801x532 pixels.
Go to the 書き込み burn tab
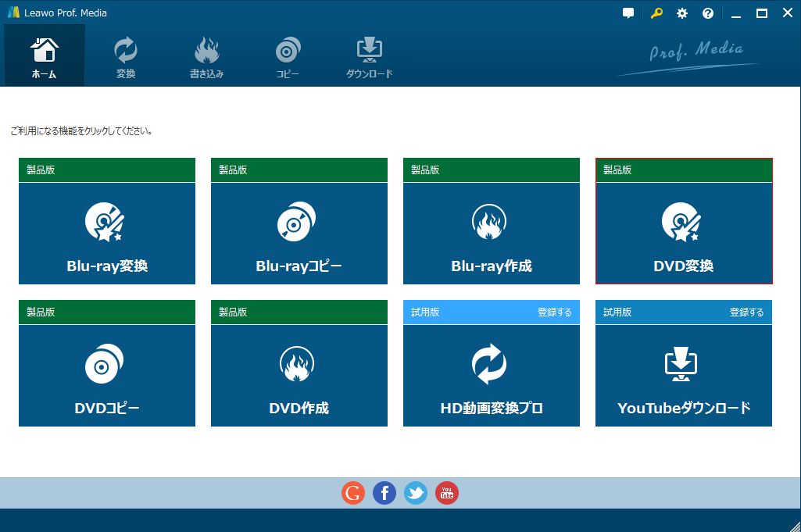207,57
